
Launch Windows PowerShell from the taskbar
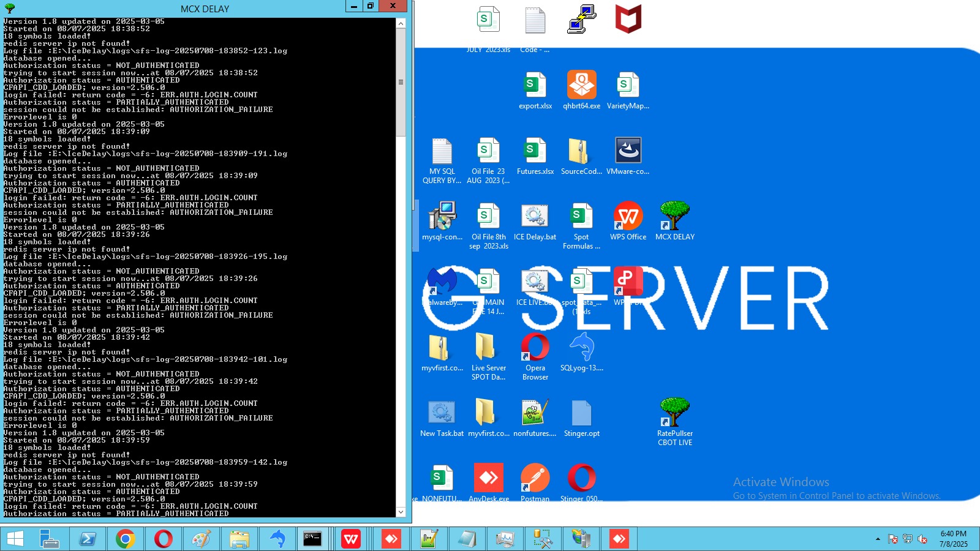tap(88, 539)
